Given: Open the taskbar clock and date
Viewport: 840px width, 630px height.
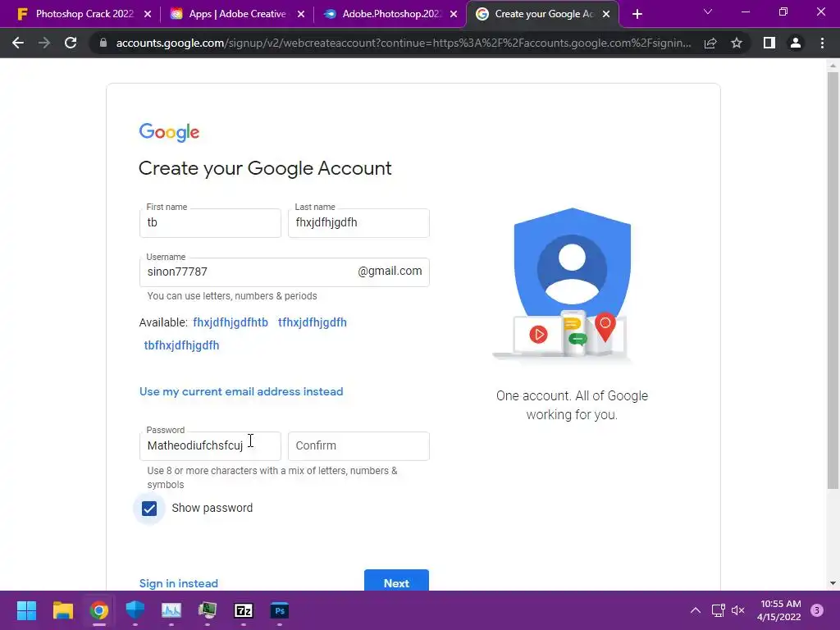Looking at the screenshot, I should [x=780, y=610].
